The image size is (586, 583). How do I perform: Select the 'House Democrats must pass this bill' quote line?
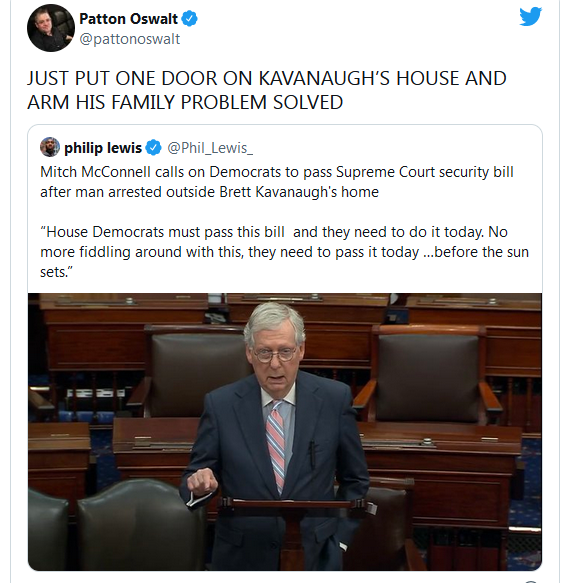[x=274, y=232]
